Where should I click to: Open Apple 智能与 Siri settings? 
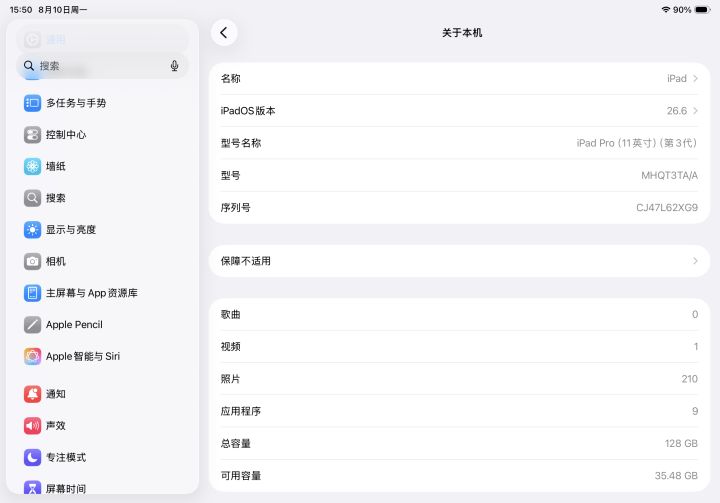(102, 356)
